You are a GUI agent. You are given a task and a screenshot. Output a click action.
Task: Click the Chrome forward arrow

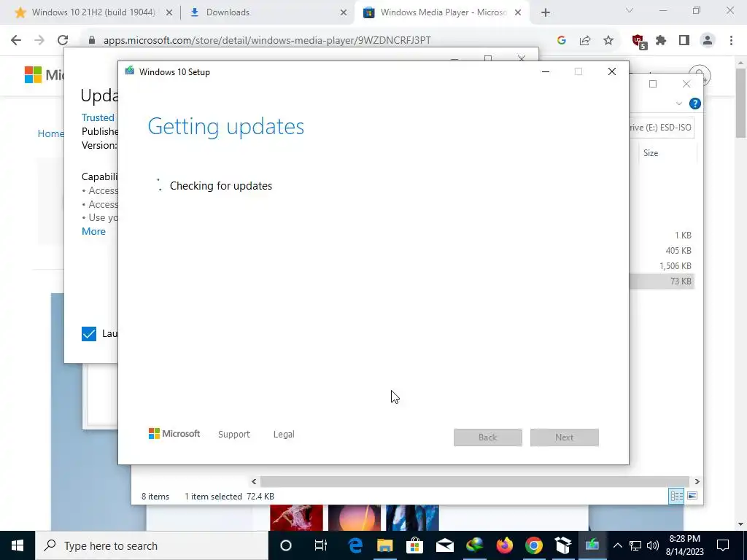[x=39, y=41]
